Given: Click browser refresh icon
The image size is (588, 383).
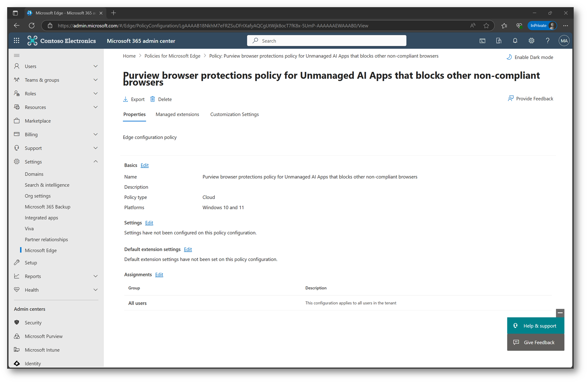Looking at the screenshot, I should pos(32,26).
